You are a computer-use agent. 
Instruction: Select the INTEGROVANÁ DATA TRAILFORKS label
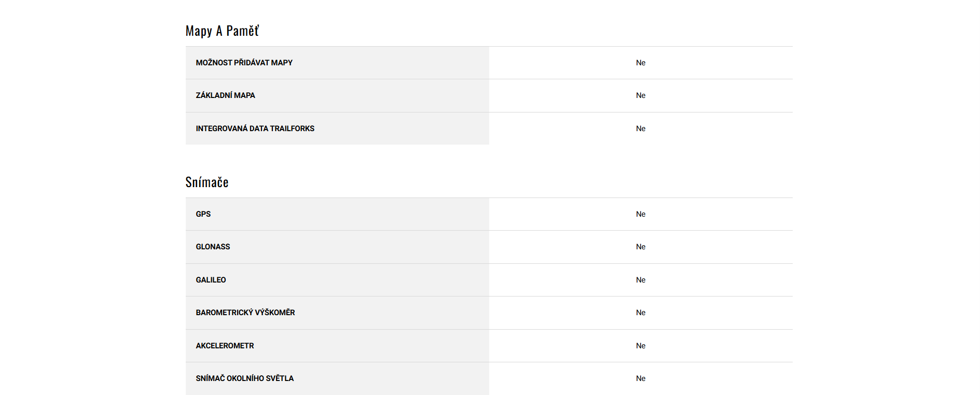[x=255, y=129]
